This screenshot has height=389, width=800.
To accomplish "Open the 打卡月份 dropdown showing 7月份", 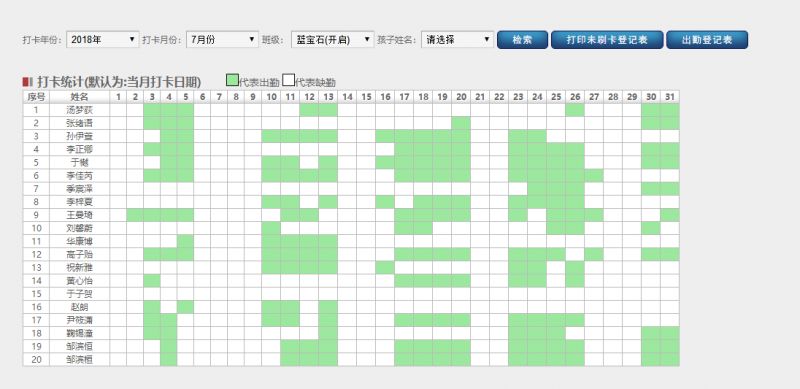I will (222, 39).
